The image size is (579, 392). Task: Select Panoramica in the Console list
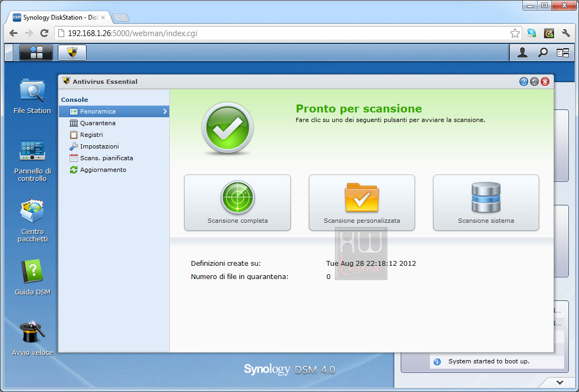(x=114, y=111)
